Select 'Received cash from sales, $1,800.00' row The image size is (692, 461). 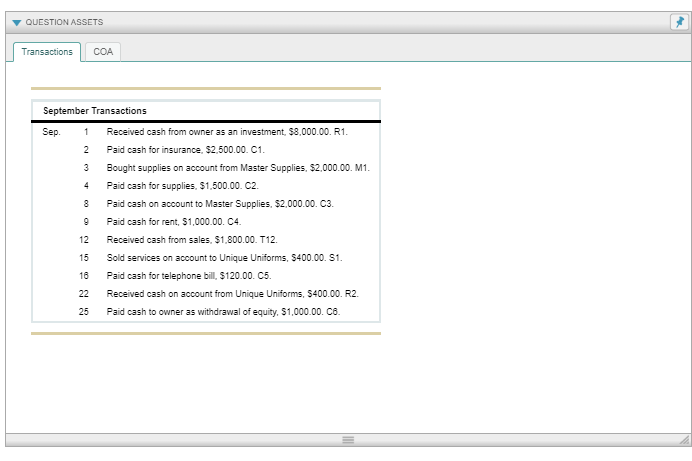(206, 240)
